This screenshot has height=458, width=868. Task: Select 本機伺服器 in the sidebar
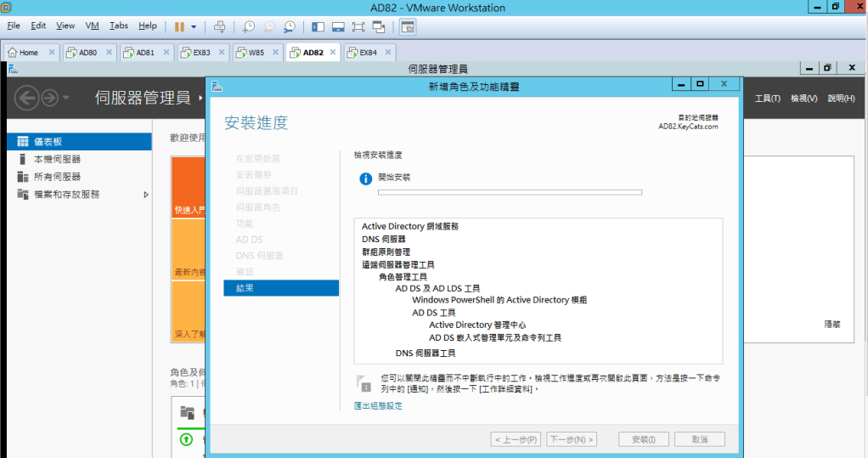(57, 159)
